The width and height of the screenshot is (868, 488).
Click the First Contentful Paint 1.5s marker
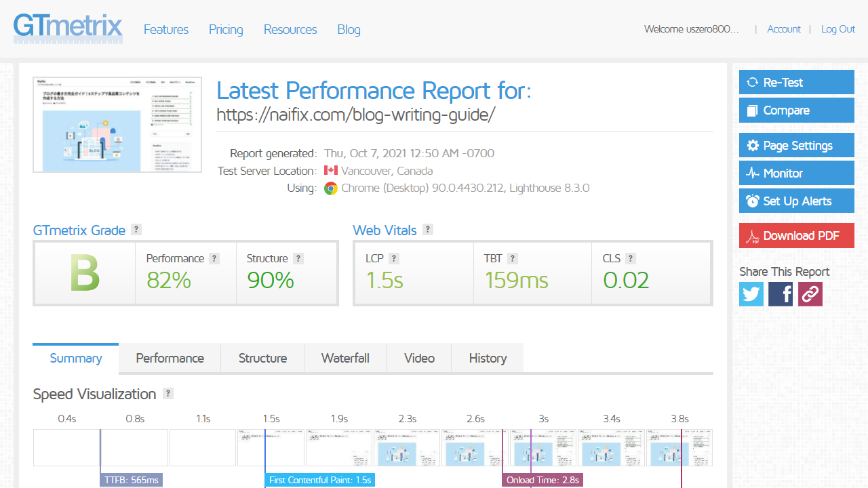click(x=320, y=480)
